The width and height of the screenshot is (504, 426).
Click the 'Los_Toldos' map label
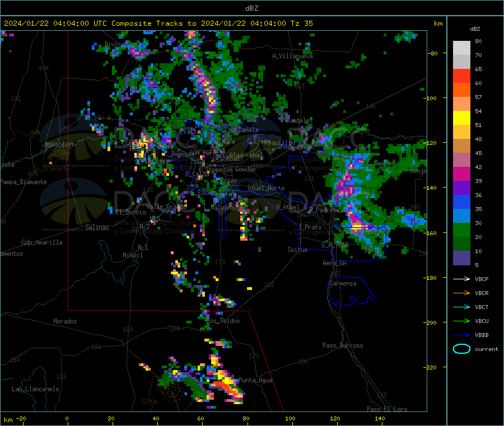coord(223,321)
